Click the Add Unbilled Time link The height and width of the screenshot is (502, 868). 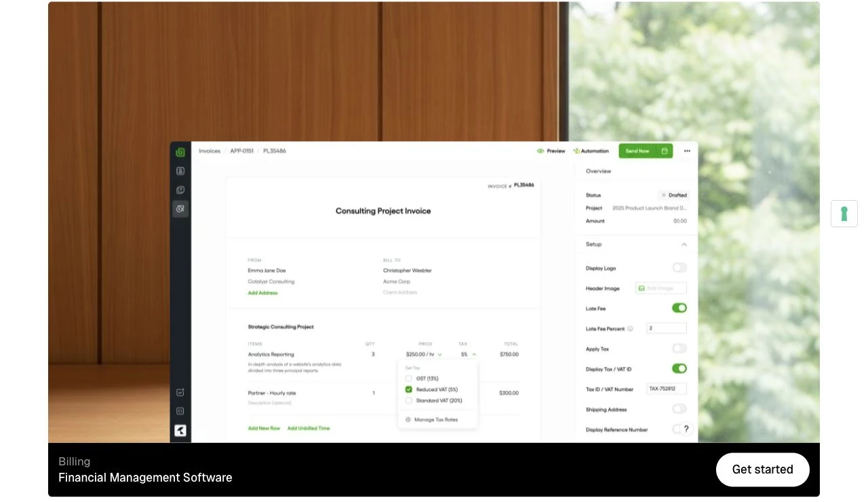[309, 428]
